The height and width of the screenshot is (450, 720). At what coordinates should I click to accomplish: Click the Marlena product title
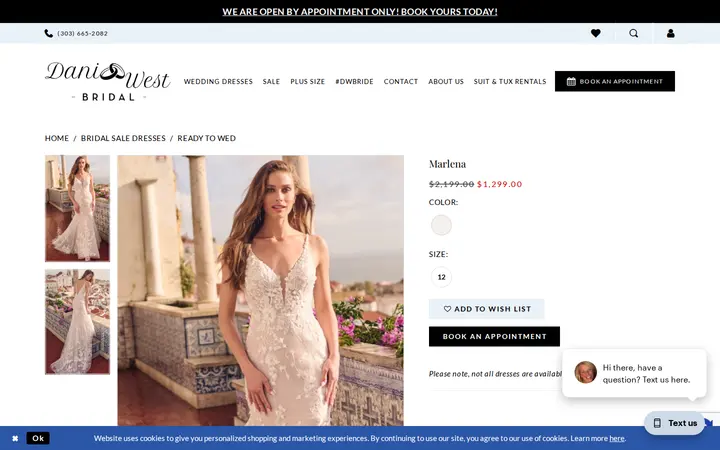(447, 164)
